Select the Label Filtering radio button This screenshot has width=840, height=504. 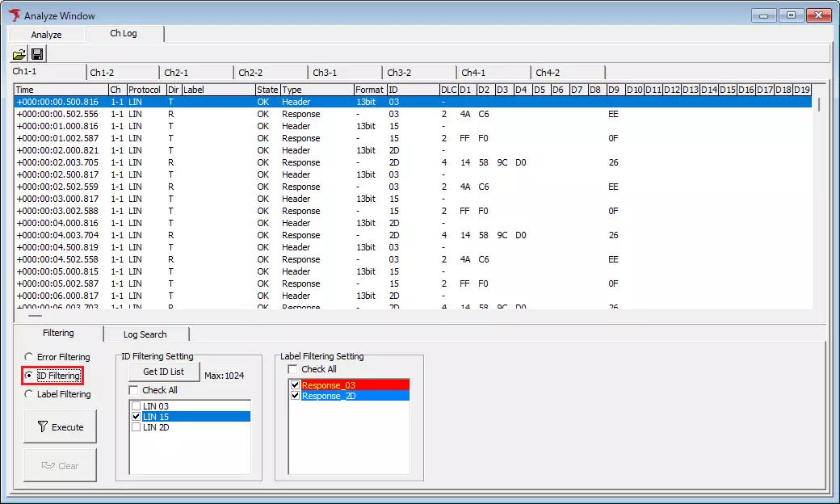point(29,394)
